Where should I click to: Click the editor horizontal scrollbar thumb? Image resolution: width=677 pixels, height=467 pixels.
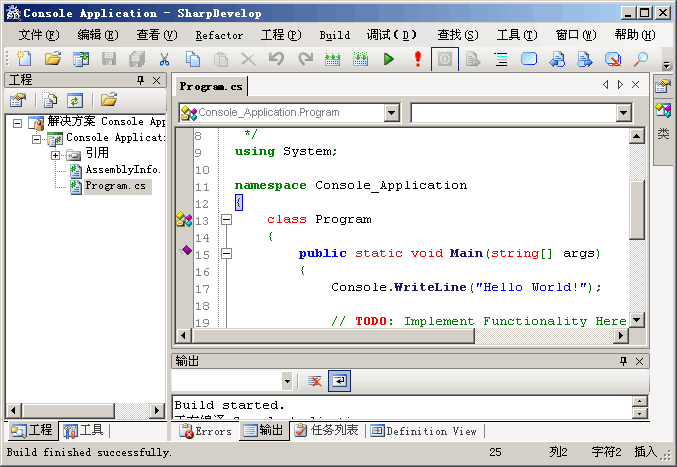[x=333, y=335]
